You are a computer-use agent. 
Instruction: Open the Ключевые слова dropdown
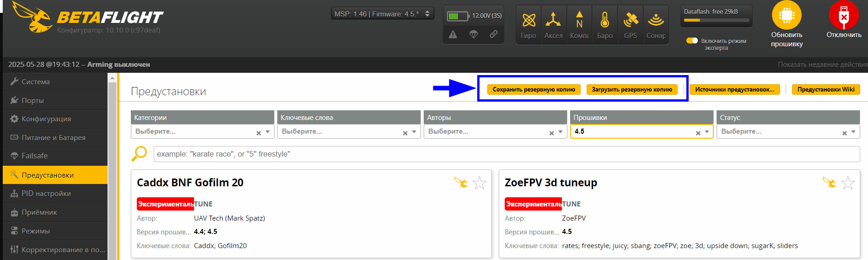click(x=349, y=131)
